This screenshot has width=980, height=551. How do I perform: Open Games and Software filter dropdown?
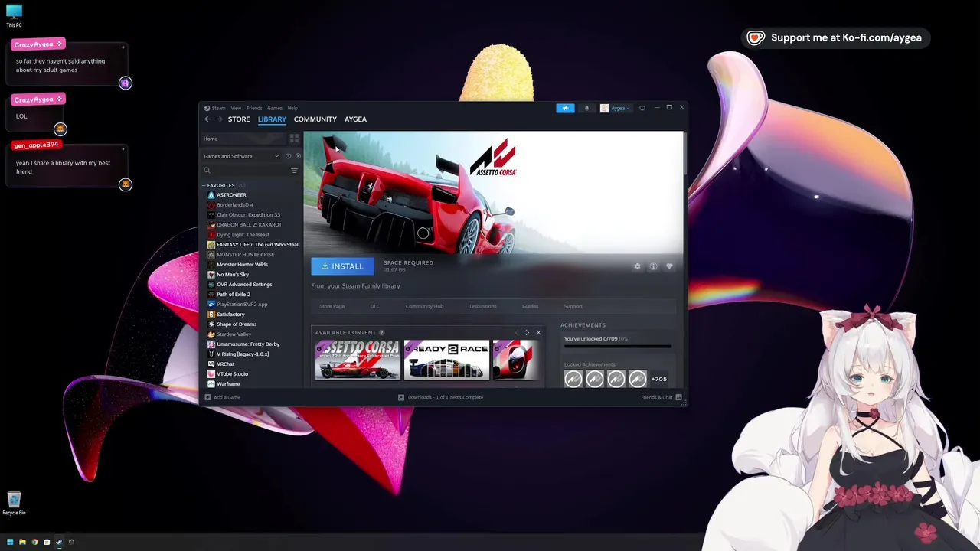tap(241, 156)
